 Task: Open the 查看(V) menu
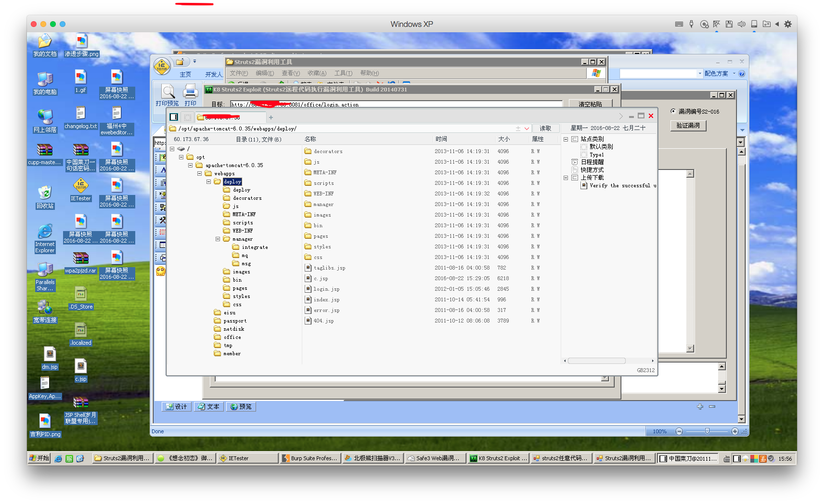point(291,73)
